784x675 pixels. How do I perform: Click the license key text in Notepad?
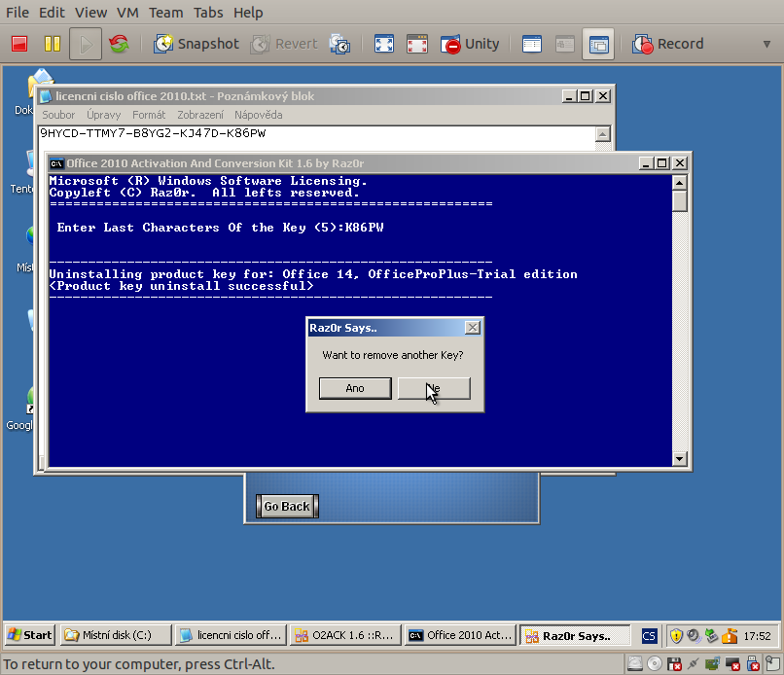coord(153,133)
